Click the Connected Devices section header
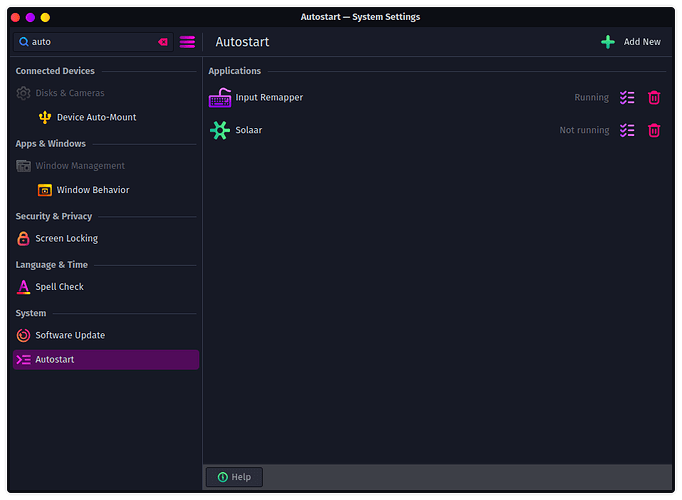The width and height of the screenshot is (682, 500). tap(55, 71)
